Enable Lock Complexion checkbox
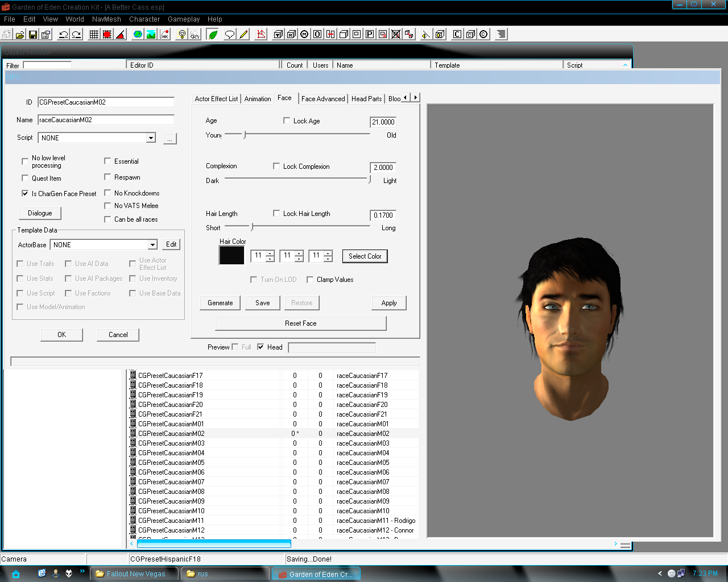 coord(276,166)
